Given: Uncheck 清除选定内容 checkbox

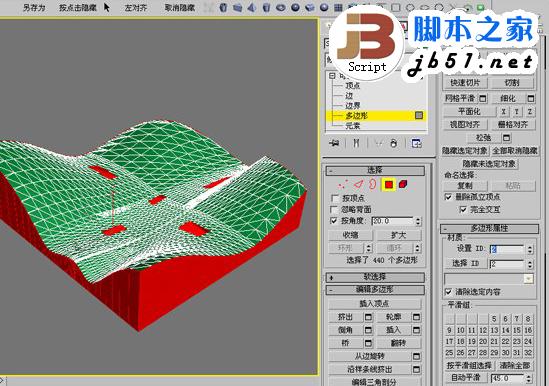Looking at the screenshot, I should coord(448,291).
